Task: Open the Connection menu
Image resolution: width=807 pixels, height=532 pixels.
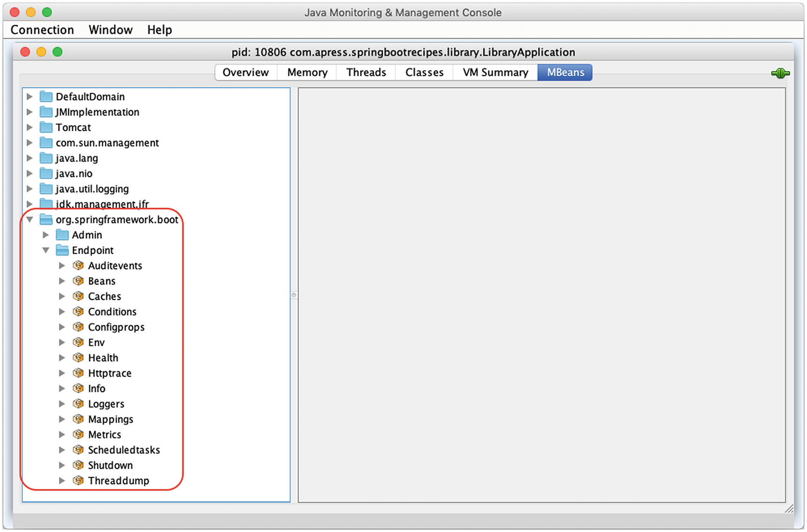Action: click(x=42, y=30)
